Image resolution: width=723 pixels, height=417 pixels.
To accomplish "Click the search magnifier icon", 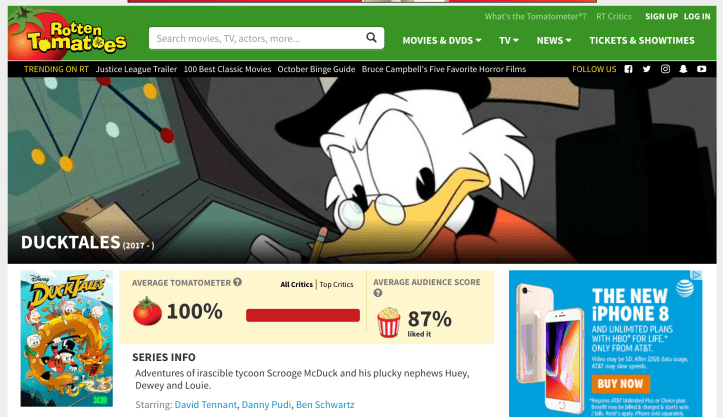I will pos(372,38).
